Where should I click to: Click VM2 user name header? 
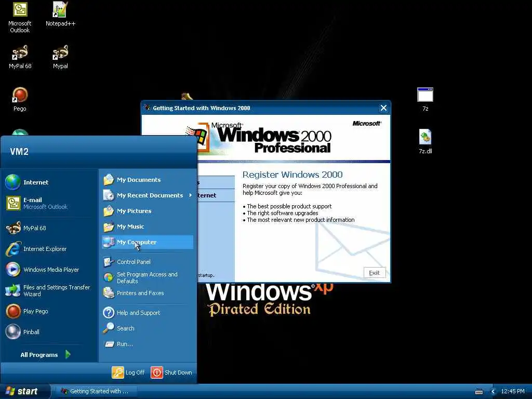(x=19, y=152)
